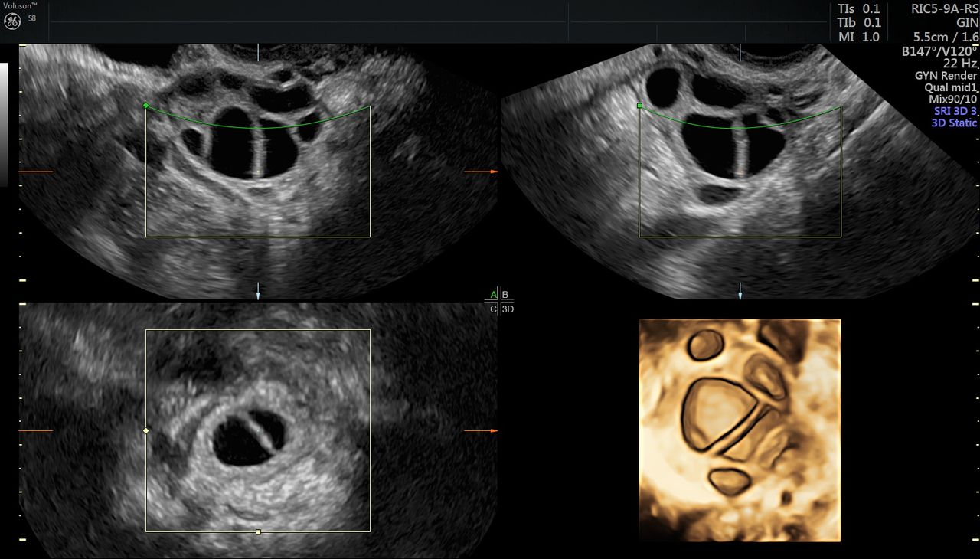
Task: Select green square handle in panel B
Action: [x=639, y=106]
